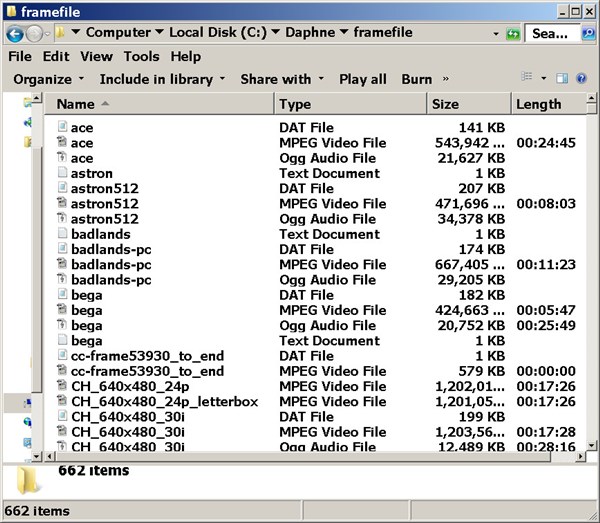Screen dimensions: 600x523
Task: Click the large folder icon in details pane
Action: pos(31,481)
